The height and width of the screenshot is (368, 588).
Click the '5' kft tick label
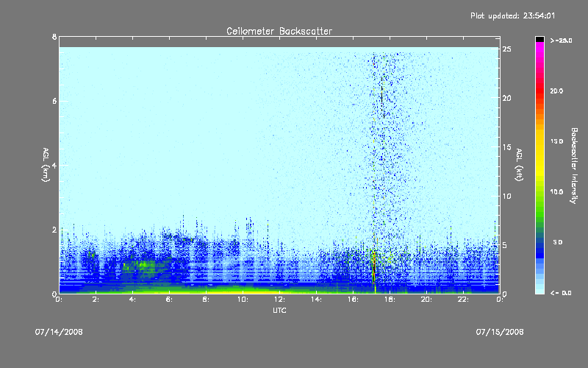505,245
